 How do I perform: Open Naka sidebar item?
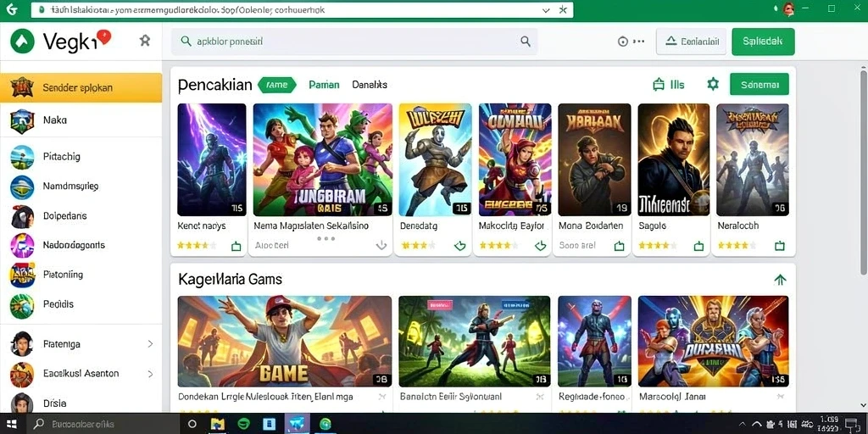click(81, 120)
